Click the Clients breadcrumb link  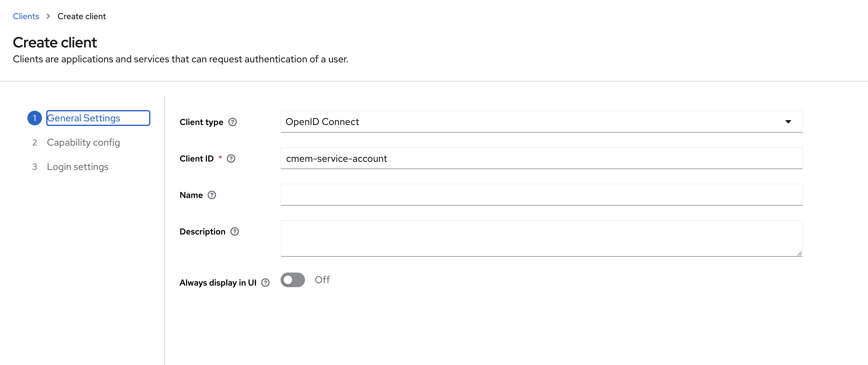[26, 16]
